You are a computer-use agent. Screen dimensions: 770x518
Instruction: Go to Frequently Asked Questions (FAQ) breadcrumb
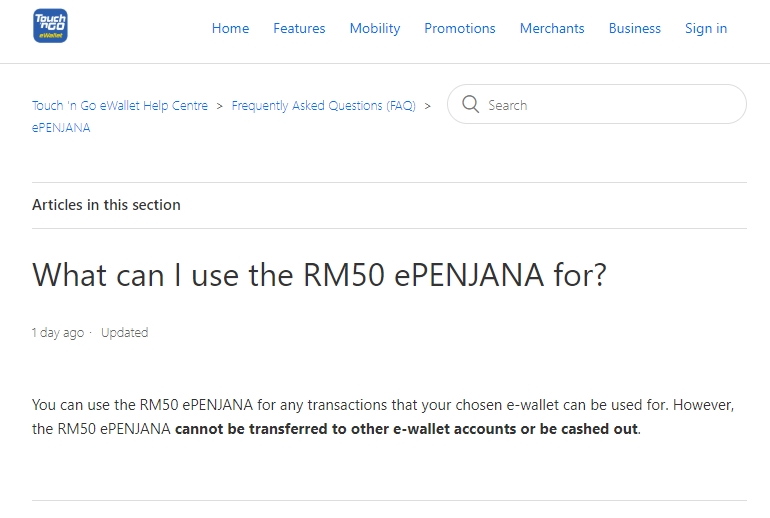pos(323,106)
